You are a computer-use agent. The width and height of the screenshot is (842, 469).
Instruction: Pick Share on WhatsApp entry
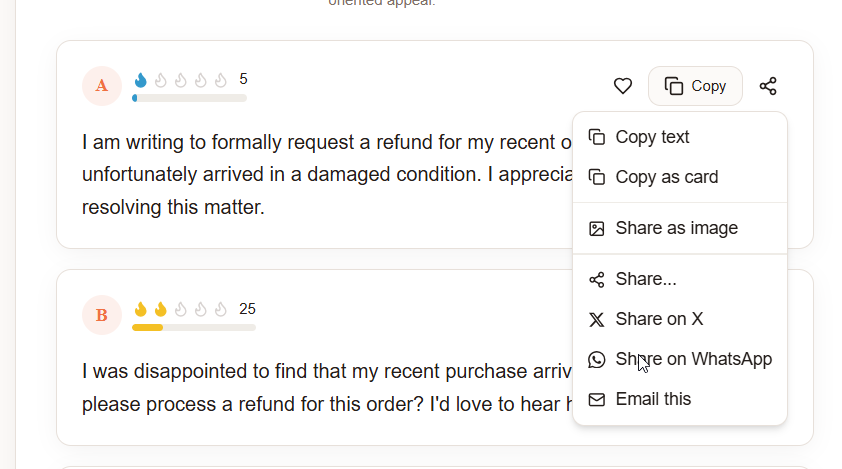click(x=693, y=359)
